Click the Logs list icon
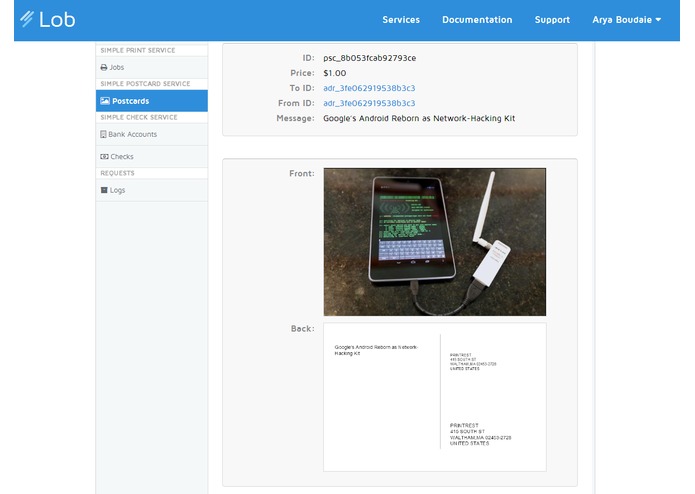 click(104, 190)
